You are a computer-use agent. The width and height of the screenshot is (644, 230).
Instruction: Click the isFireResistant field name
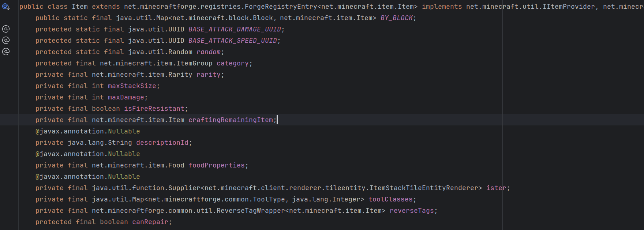coord(154,109)
